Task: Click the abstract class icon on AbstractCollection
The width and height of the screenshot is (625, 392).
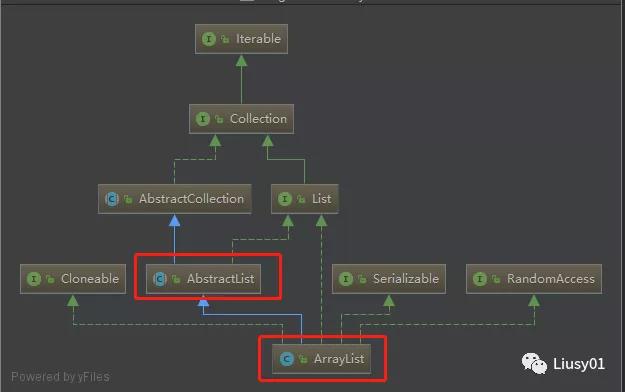Action: point(112,199)
